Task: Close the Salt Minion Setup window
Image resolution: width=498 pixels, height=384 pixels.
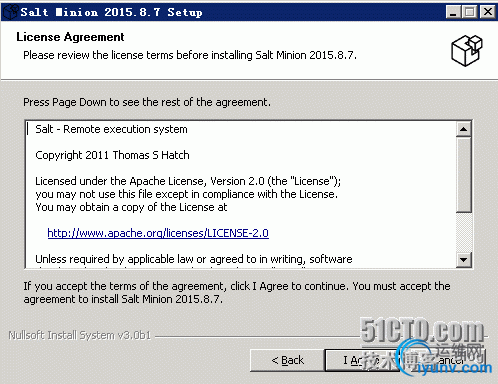Action: pos(487,12)
